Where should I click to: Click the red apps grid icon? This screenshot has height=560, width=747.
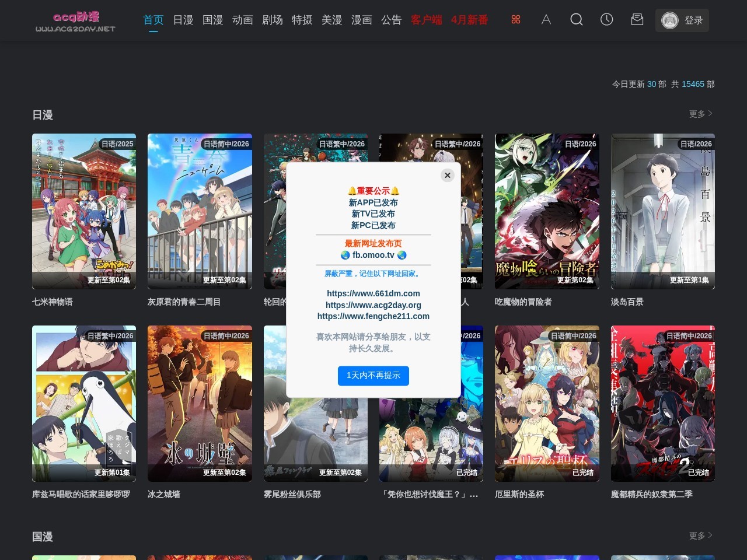[516, 19]
